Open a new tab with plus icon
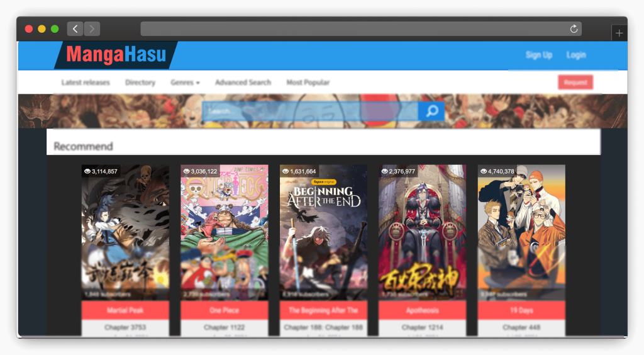Image resolution: width=644 pixels, height=355 pixels. (619, 33)
